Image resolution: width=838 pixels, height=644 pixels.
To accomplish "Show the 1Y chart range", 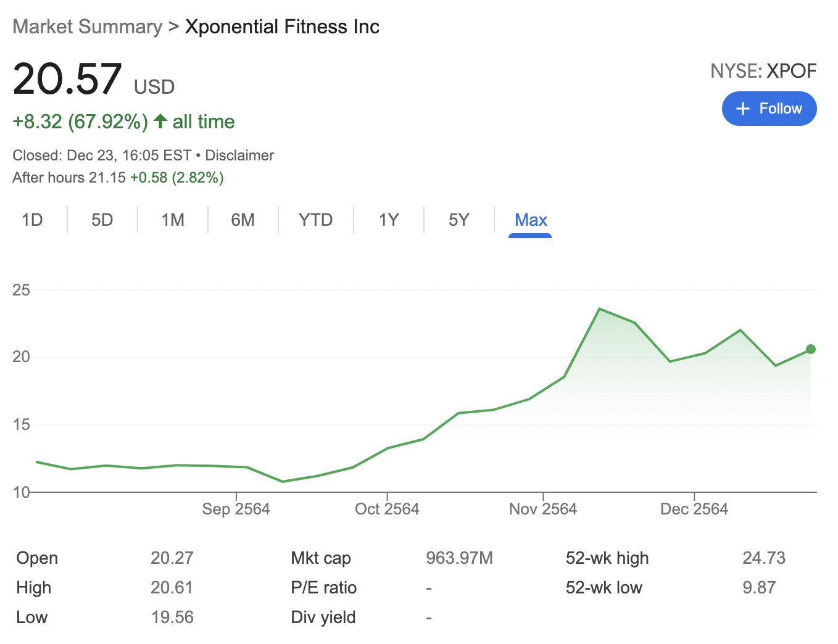I will [x=389, y=220].
